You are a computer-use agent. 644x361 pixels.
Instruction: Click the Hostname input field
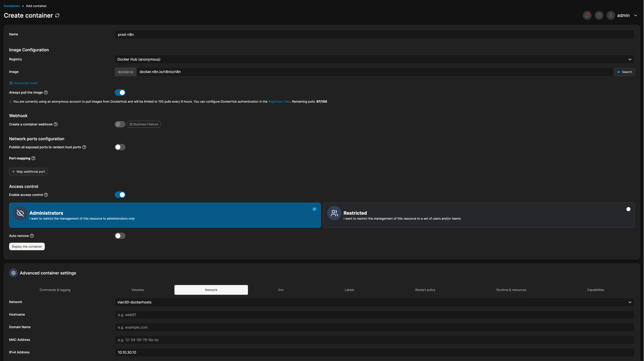375,315
